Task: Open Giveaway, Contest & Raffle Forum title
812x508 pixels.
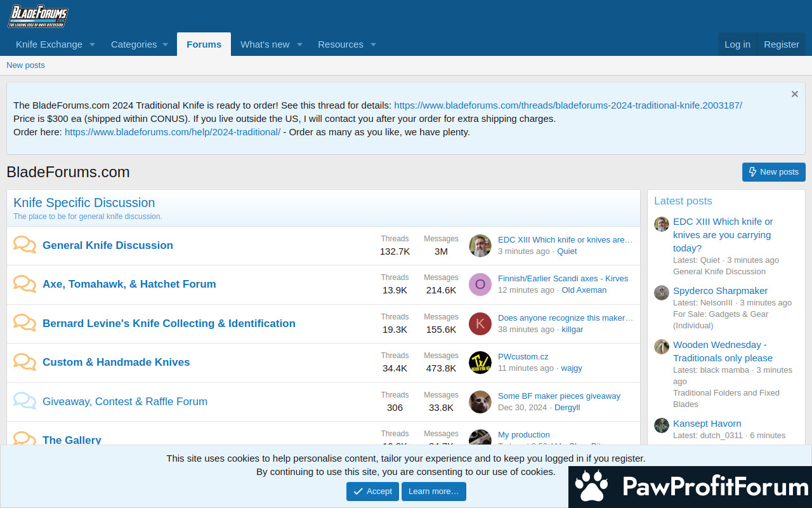Action: (125, 401)
